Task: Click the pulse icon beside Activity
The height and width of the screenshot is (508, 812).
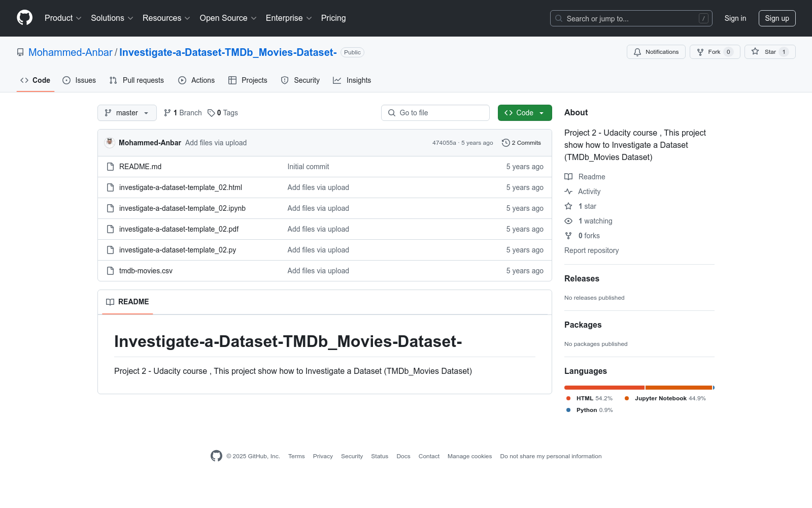Action: 568,192
